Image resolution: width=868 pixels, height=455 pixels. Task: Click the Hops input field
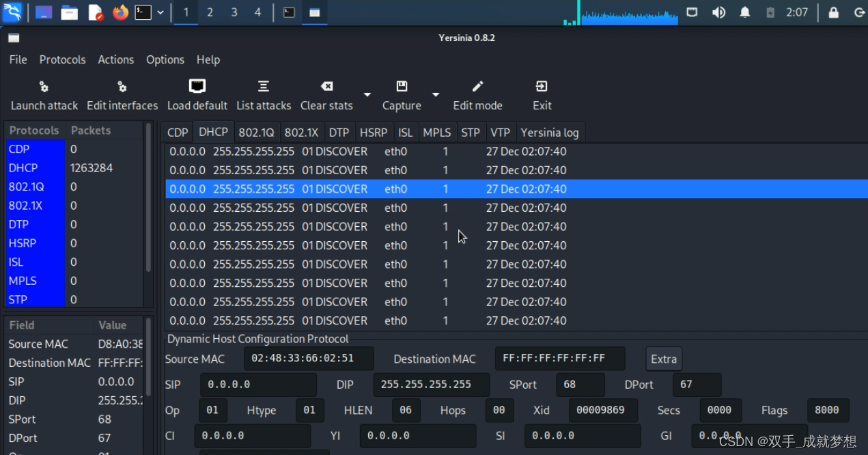[x=499, y=411]
